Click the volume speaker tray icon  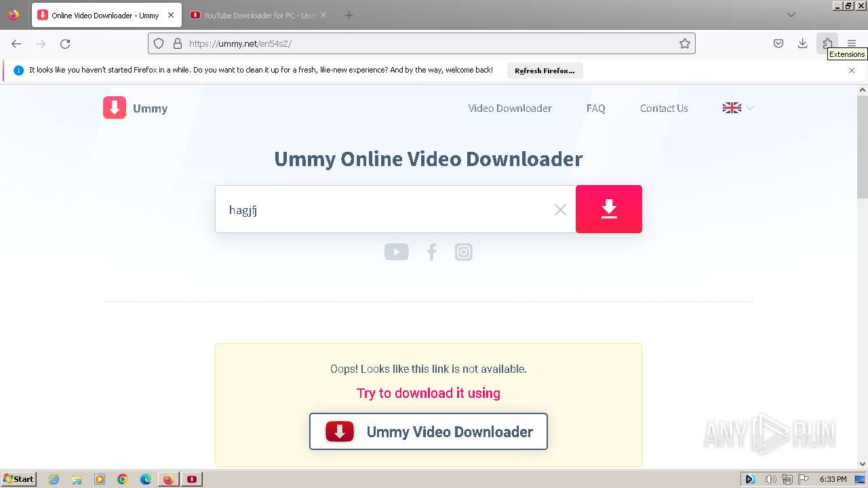click(x=772, y=479)
